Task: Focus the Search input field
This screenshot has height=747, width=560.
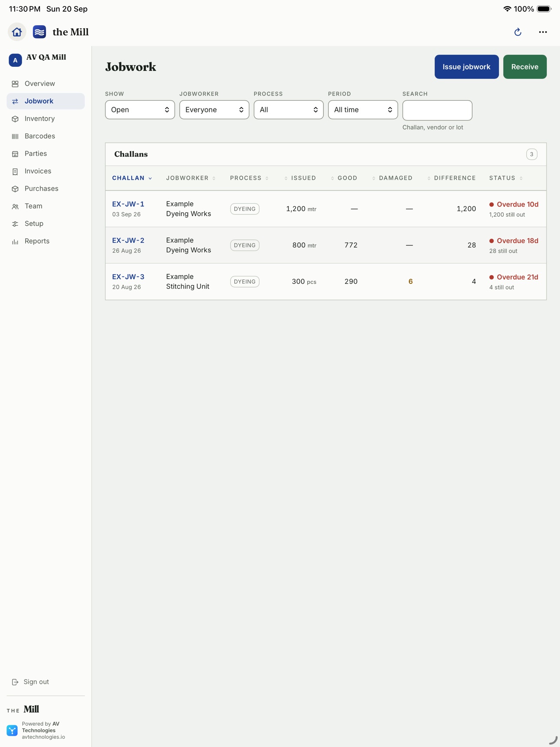Action: [437, 110]
